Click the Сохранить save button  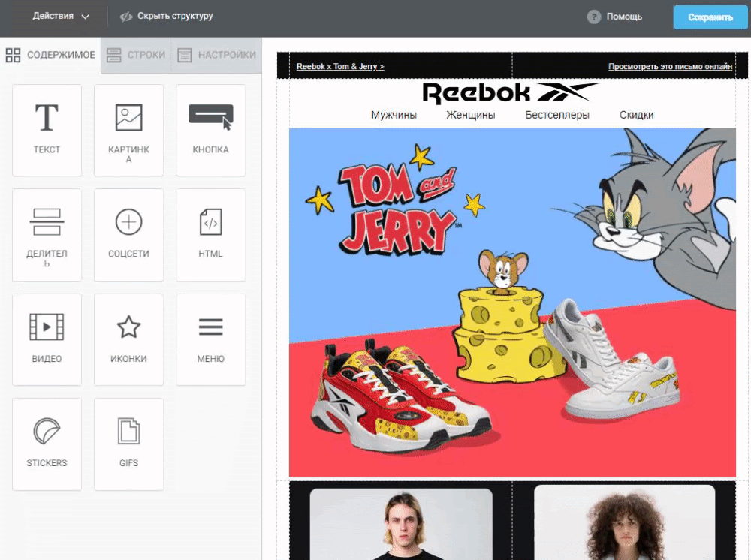pyautogui.click(x=710, y=17)
